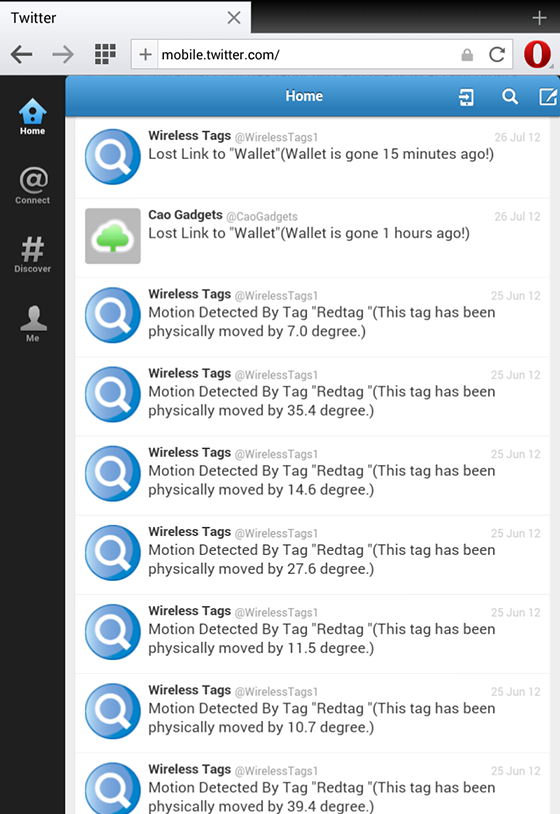The width and height of the screenshot is (560, 814).
Task: Go back with the browser back arrow
Action: click(22, 54)
